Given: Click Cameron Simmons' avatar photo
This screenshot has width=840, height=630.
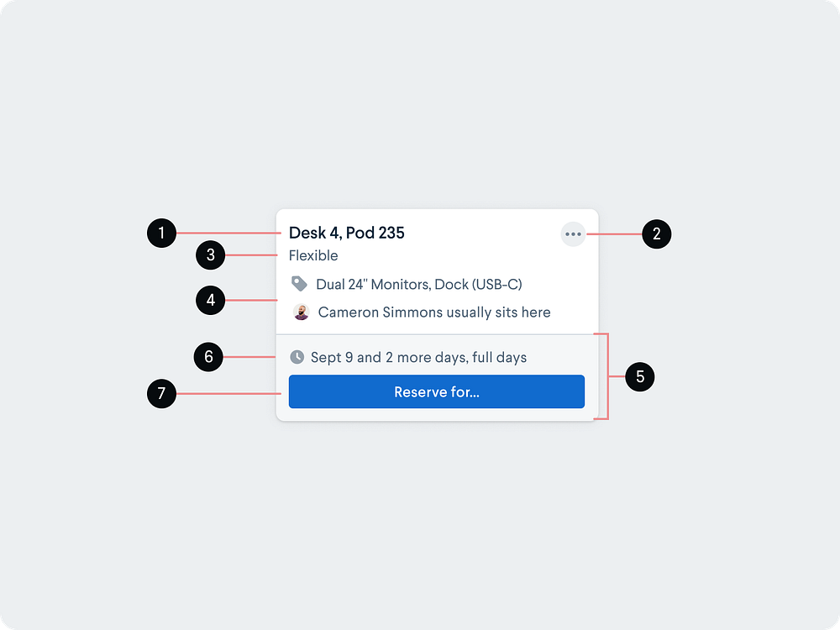Looking at the screenshot, I should click(x=299, y=312).
